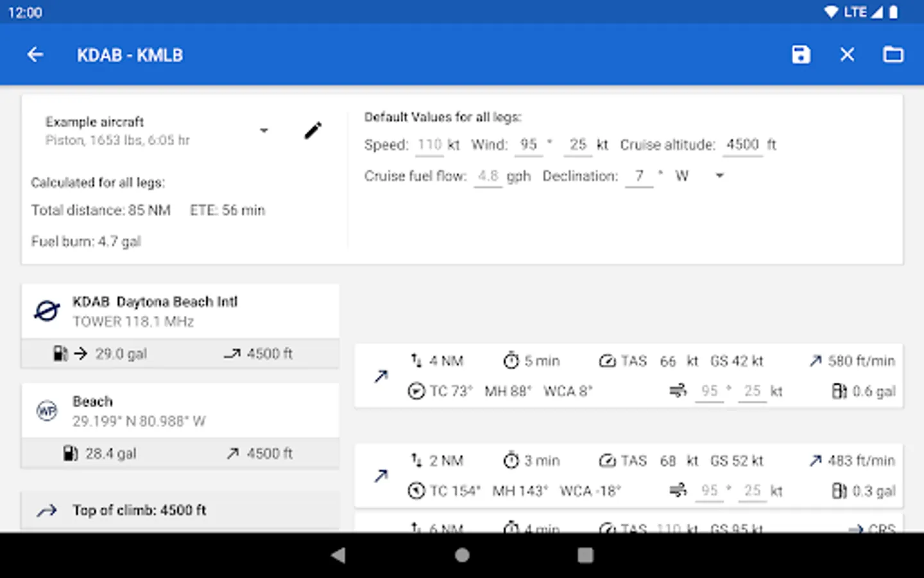The height and width of the screenshot is (578, 924).
Task: Save the flight plan with the floppy icon
Action: pos(801,55)
